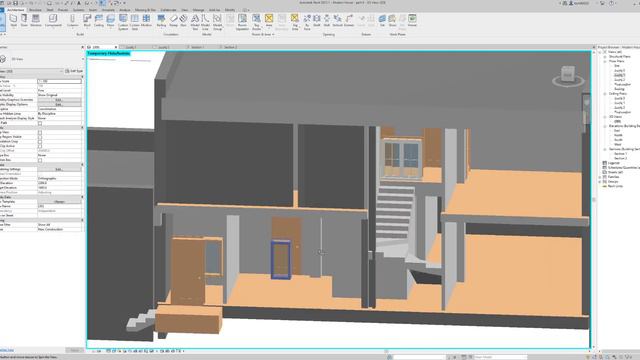This screenshot has height=360, width=640.
Task: Click Edit for Visibility/Graphics Overrides
Action: click(59, 100)
